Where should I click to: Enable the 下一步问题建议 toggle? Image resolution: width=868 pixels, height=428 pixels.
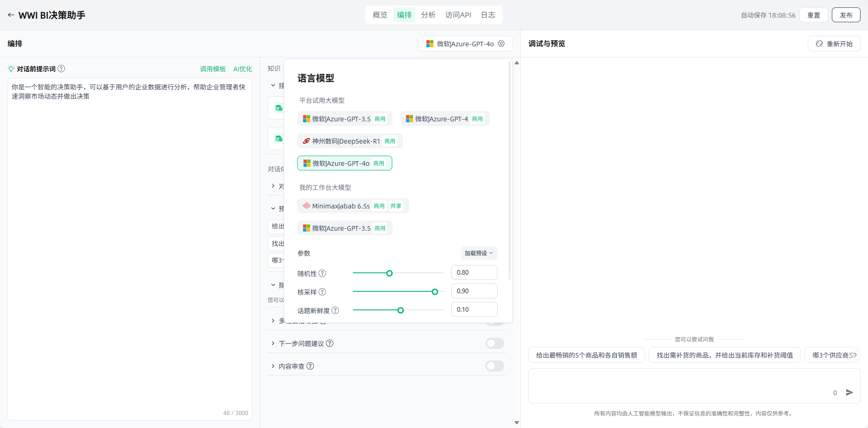pyautogui.click(x=494, y=343)
